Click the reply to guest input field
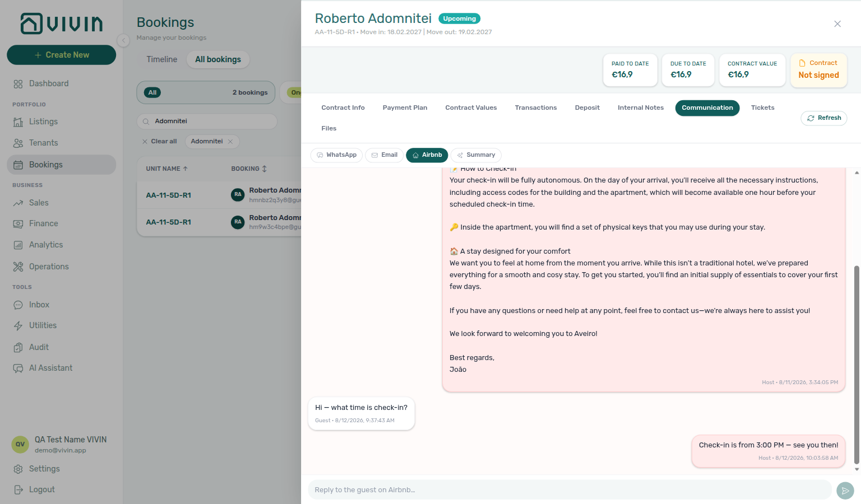 [570, 490]
